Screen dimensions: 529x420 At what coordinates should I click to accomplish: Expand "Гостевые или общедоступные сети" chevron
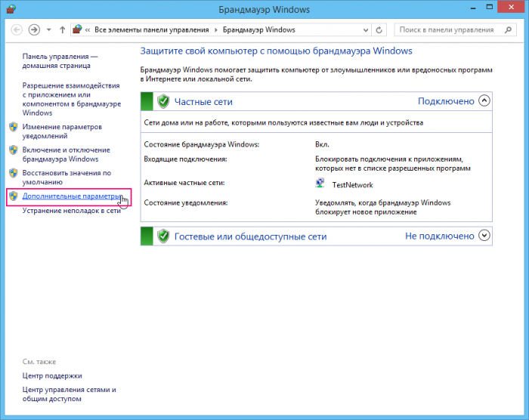coord(484,236)
